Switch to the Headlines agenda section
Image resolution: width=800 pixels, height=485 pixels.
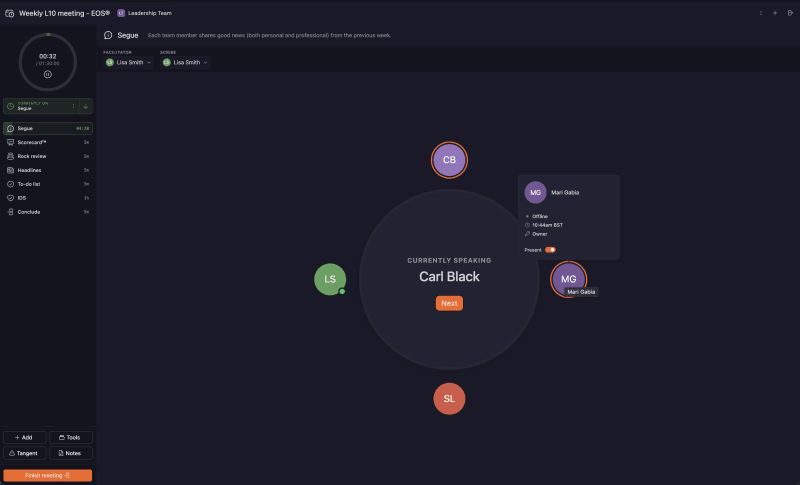pyautogui.click(x=47, y=170)
